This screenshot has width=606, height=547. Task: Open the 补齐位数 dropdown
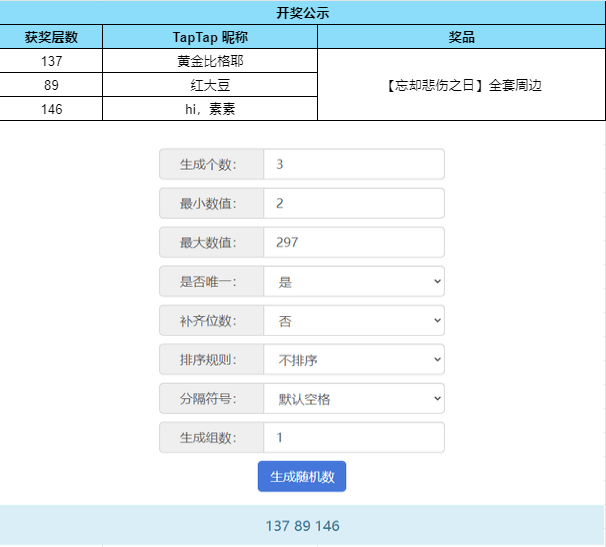pyautogui.click(x=354, y=320)
